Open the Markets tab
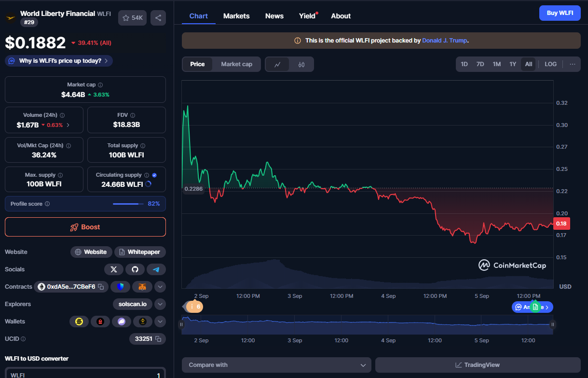Screen dimensions: 588x378 pos(236,16)
